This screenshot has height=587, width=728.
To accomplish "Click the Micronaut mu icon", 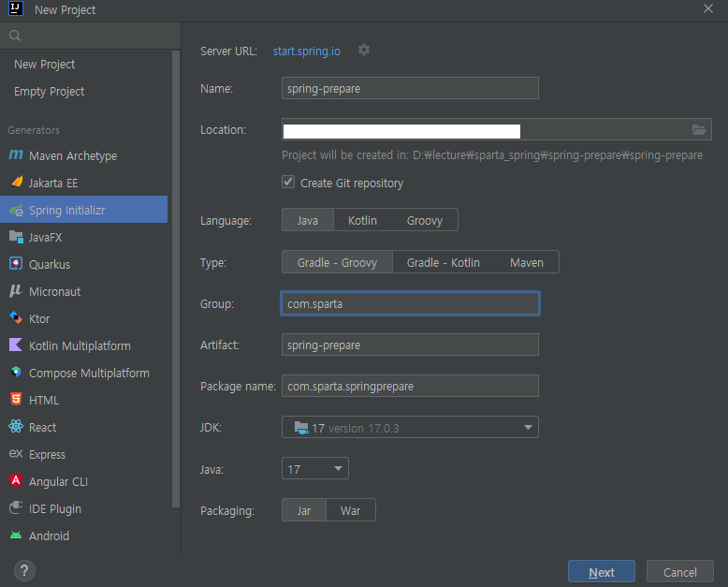I will tap(16, 291).
